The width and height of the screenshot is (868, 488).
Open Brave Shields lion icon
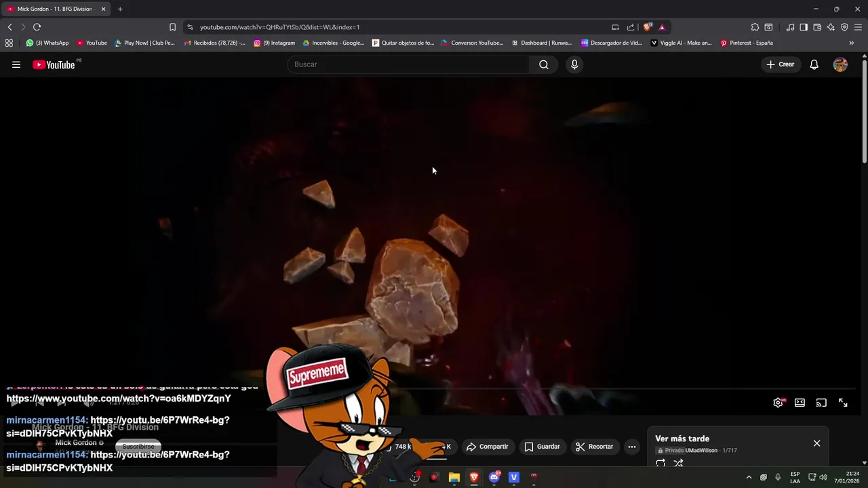pos(648,27)
